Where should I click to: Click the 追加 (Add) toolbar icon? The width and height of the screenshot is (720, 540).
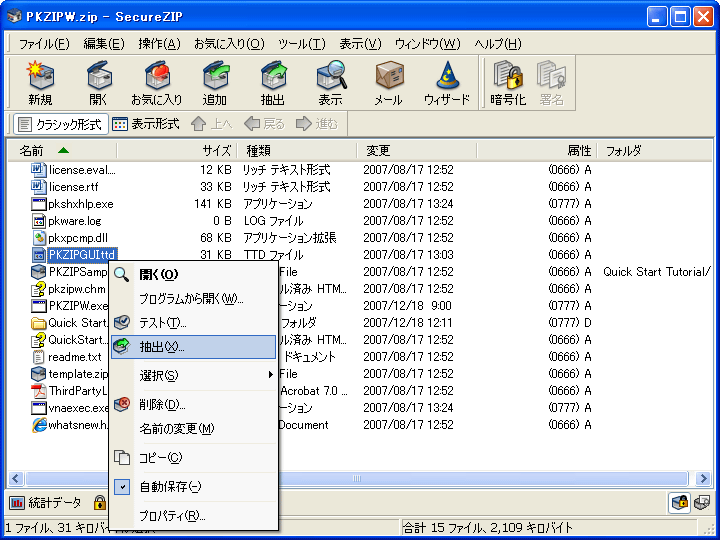point(215,75)
